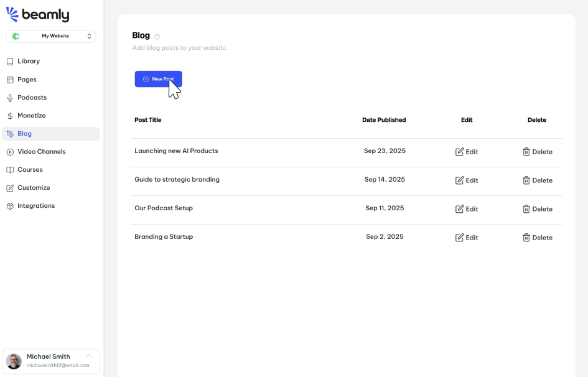Expand the user account menu chevron
This screenshot has height=377, width=588.
(89, 356)
